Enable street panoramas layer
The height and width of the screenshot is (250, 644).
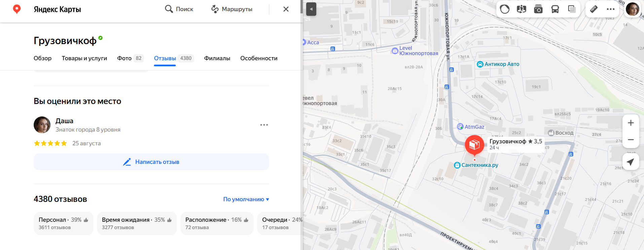click(x=522, y=9)
